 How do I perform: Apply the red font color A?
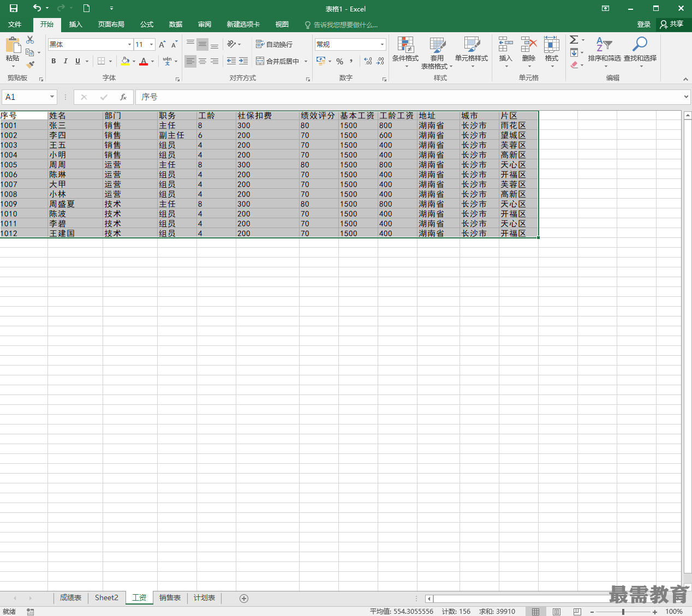coord(144,61)
